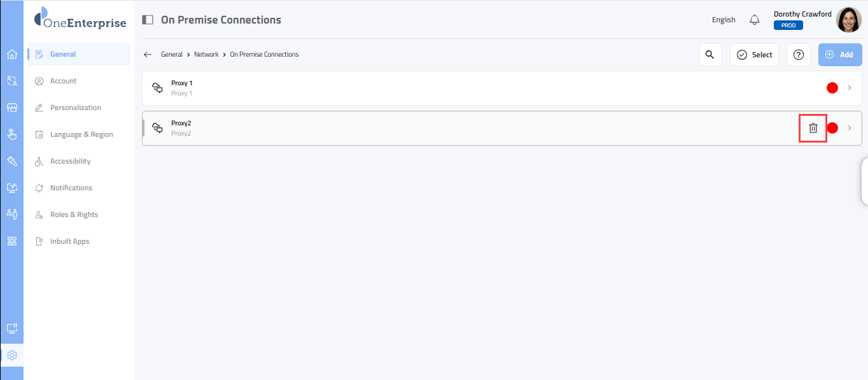Open Language & Region settings
The height and width of the screenshot is (380, 868).
coord(81,134)
